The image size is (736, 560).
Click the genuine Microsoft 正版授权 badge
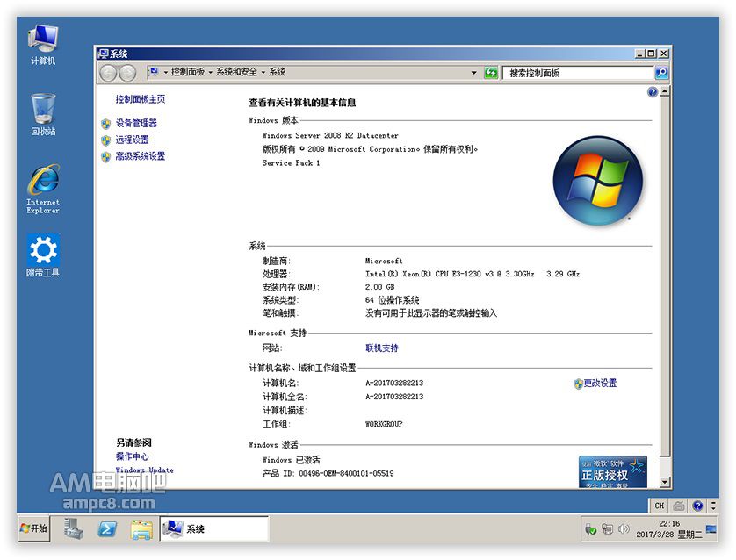tap(612, 472)
